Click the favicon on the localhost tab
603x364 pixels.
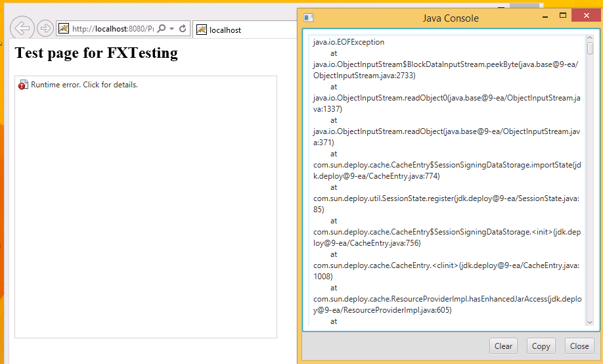click(202, 30)
